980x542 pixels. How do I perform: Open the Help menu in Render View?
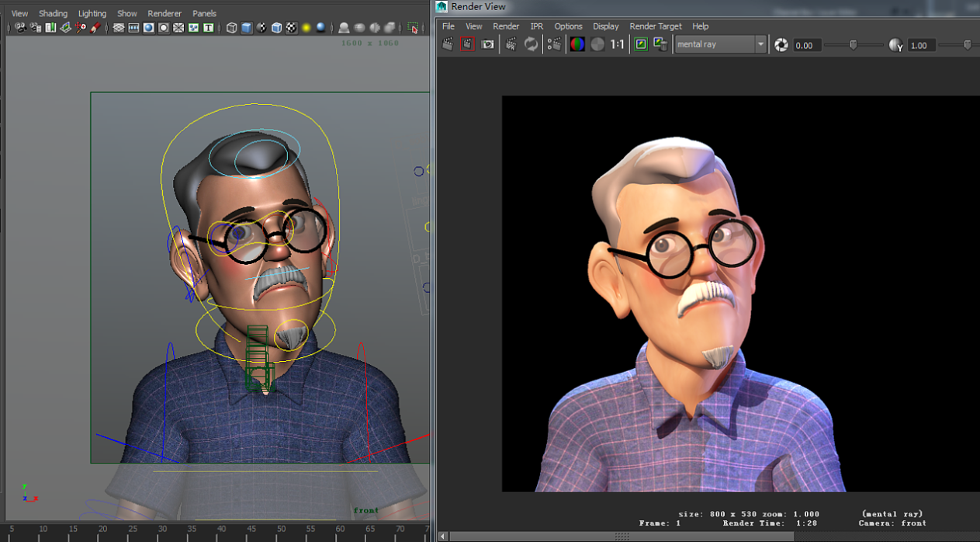click(701, 26)
